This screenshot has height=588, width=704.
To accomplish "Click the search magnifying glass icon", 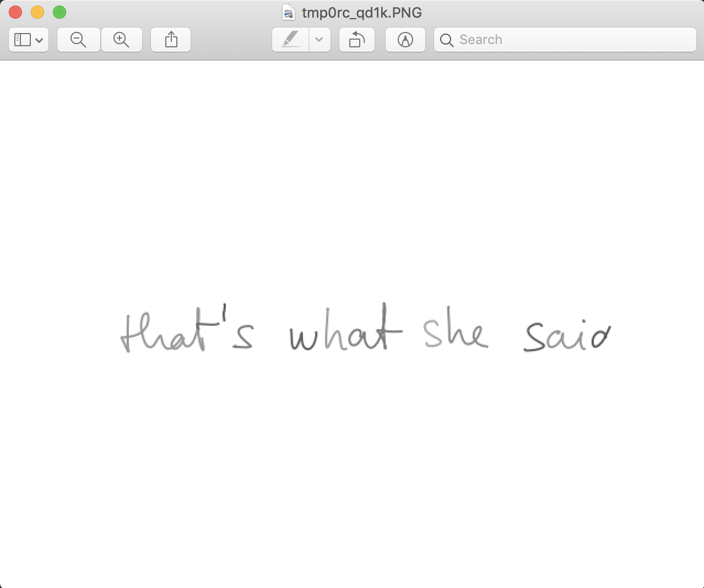I will (x=447, y=40).
